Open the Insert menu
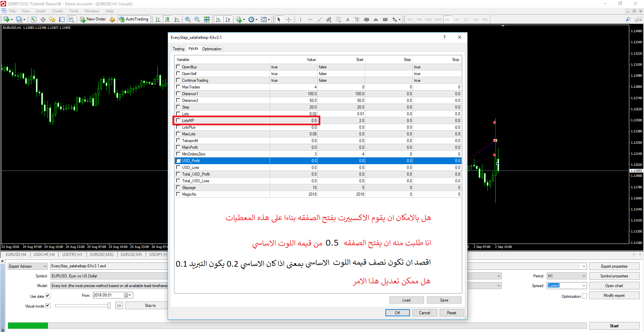The width and height of the screenshot is (644, 332). point(41,11)
